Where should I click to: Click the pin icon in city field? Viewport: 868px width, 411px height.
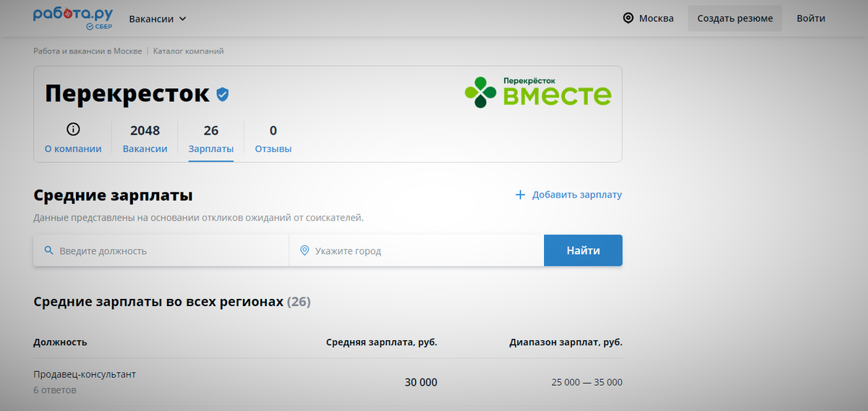[x=305, y=250]
